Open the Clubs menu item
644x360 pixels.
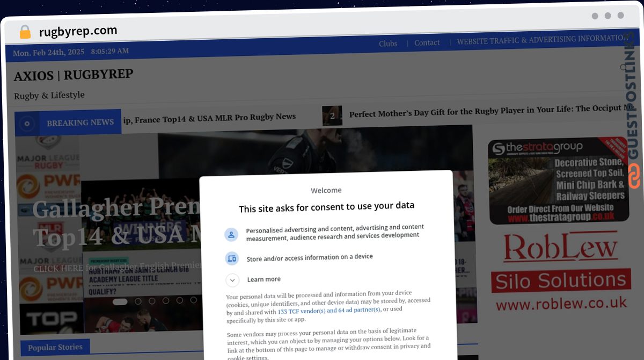[x=388, y=44]
